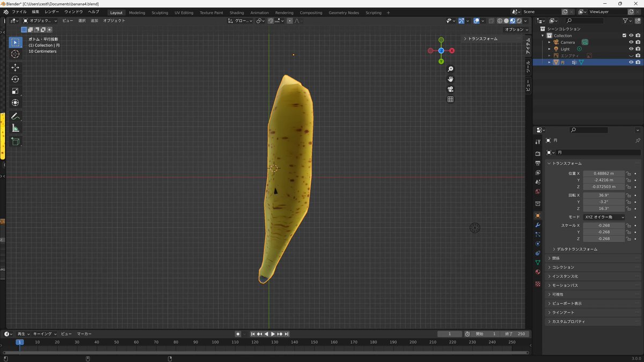Click the red X axis on navigation gizmo
Image resolution: width=644 pixels, height=362 pixels.
click(452, 50)
